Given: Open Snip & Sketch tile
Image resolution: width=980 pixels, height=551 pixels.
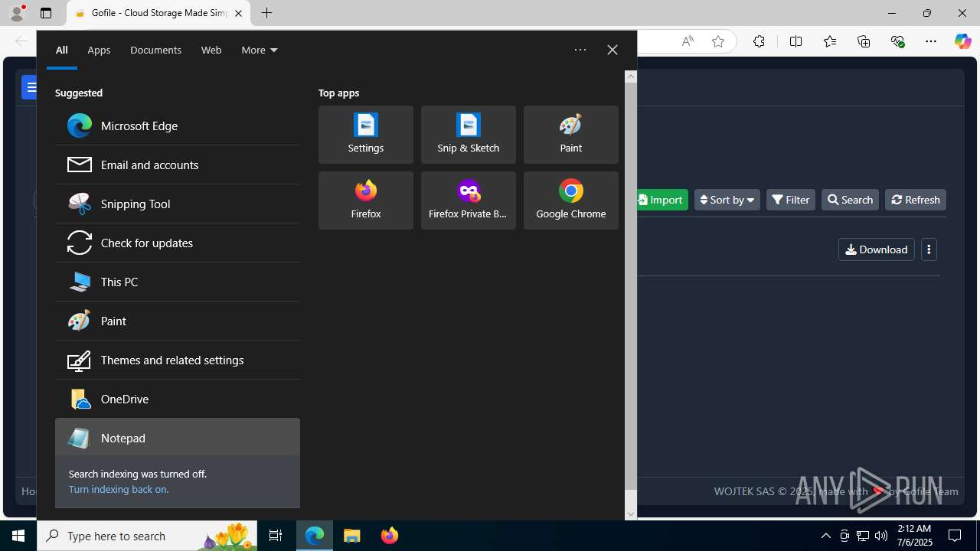Looking at the screenshot, I should (469, 135).
